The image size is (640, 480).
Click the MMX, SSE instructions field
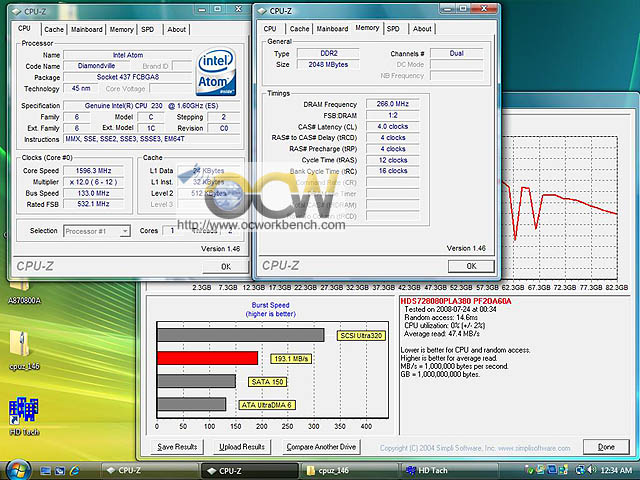(151, 139)
